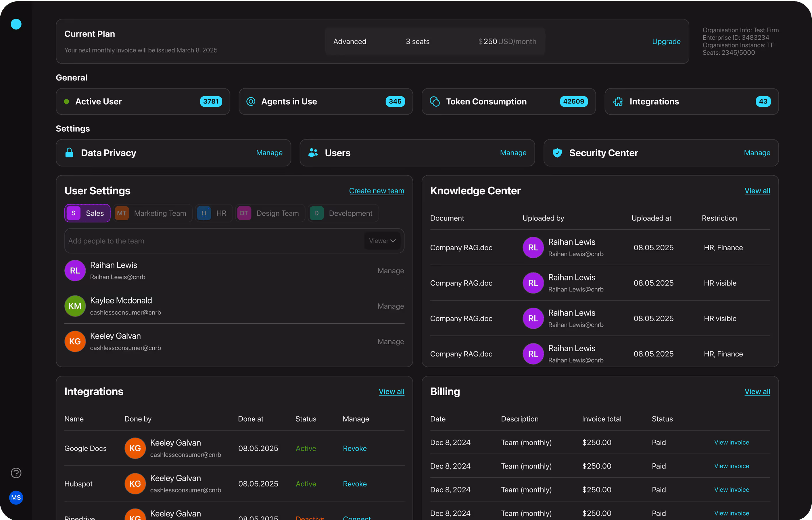Open the Viewer role dropdown
The image size is (812, 520).
(382, 241)
